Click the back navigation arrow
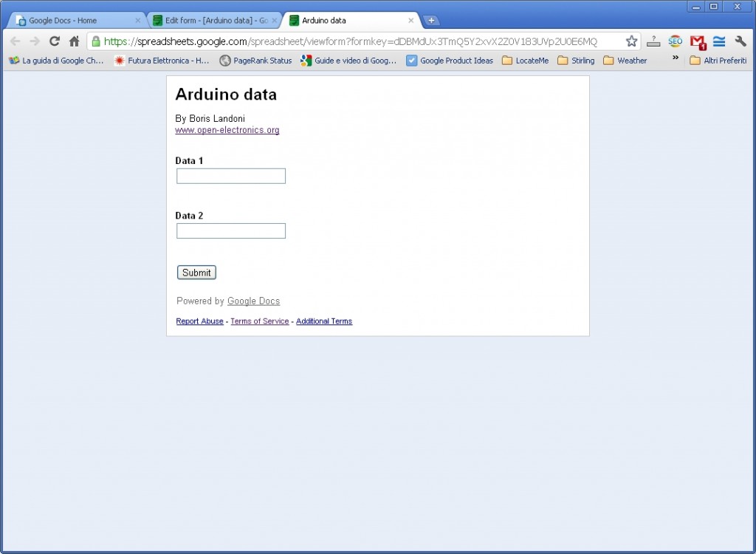Screen dimensions: 756x554 click(15, 42)
